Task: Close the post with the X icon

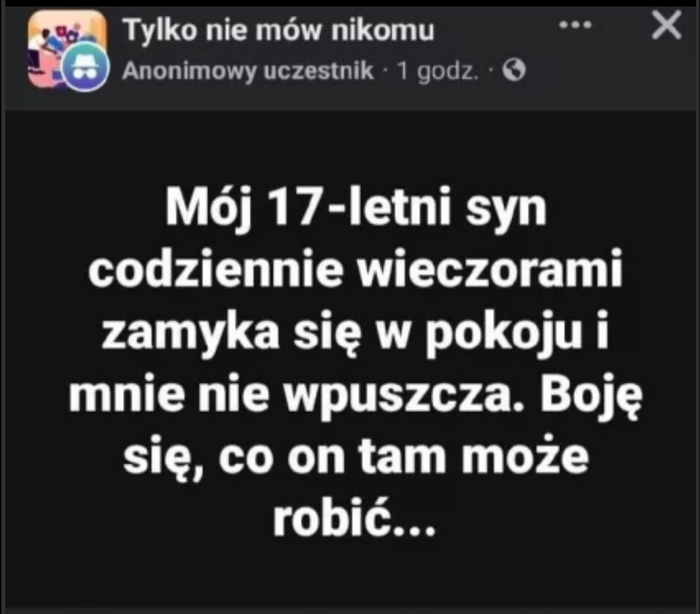Action: pyautogui.click(x=666, y=26)
